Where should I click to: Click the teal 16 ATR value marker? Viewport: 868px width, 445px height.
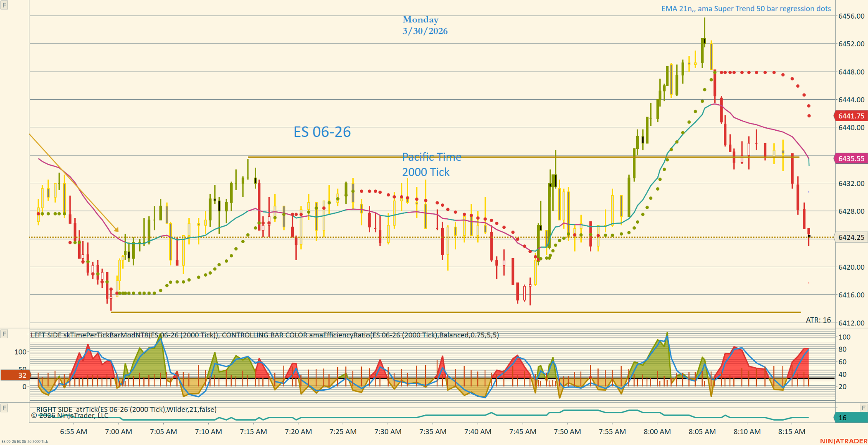850,418
